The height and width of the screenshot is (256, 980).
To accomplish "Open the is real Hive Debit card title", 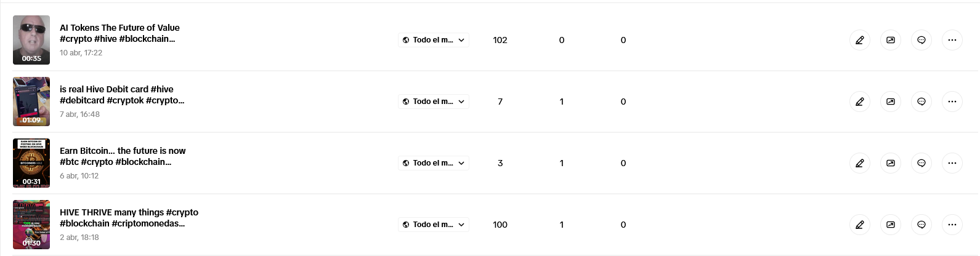I will 122,95.
